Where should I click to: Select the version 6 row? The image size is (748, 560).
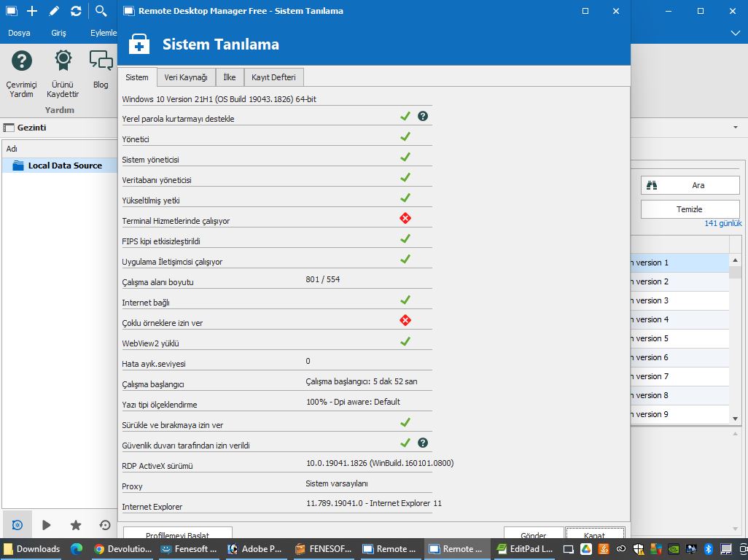679,358
